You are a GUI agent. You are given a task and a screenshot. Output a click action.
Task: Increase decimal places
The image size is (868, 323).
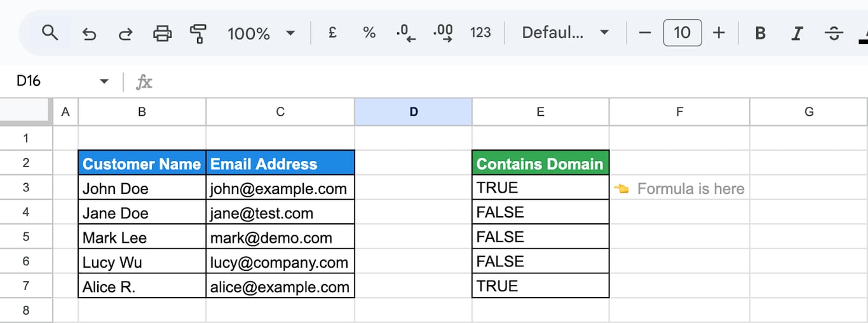(x=443, y=33)
